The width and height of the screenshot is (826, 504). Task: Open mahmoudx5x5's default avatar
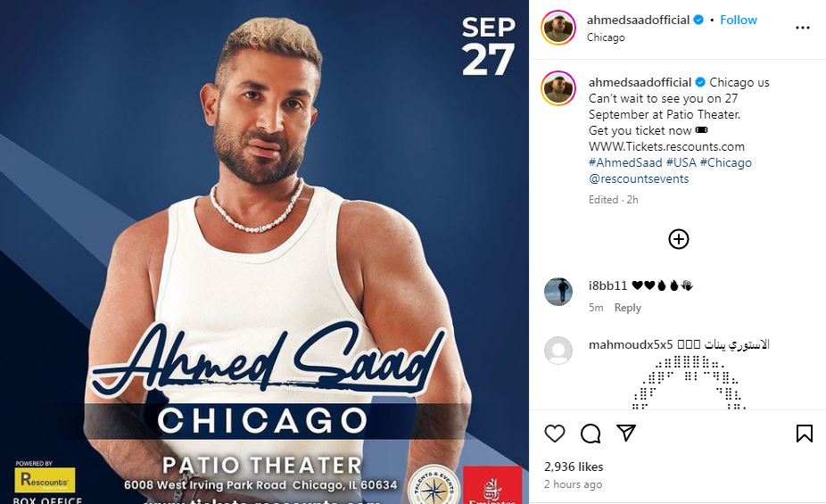[558, 351]
